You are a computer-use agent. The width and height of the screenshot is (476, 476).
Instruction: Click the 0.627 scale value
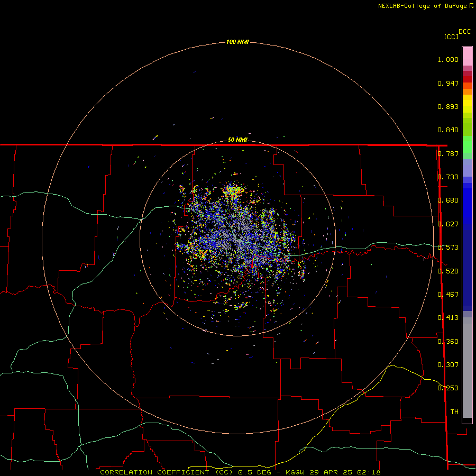448,224
